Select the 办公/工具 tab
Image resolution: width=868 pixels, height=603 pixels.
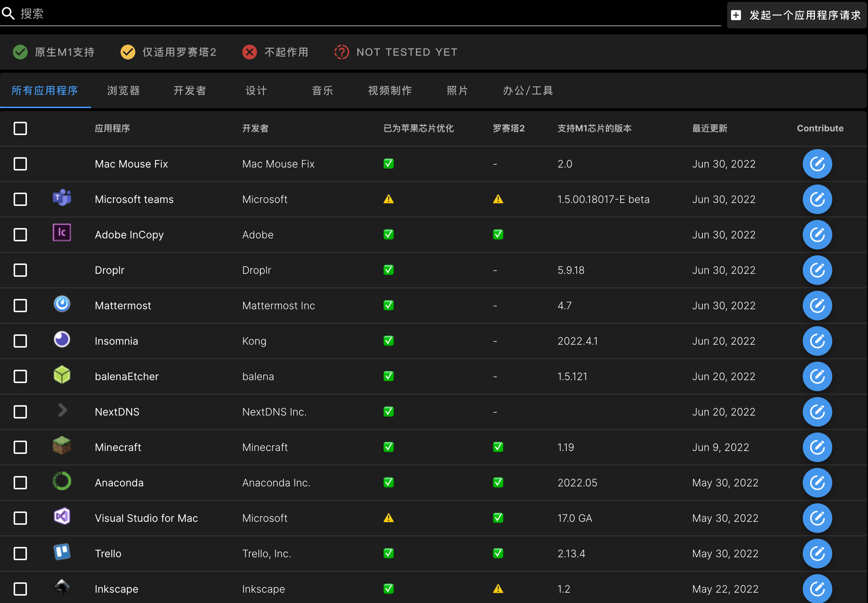tap(528, 91)
